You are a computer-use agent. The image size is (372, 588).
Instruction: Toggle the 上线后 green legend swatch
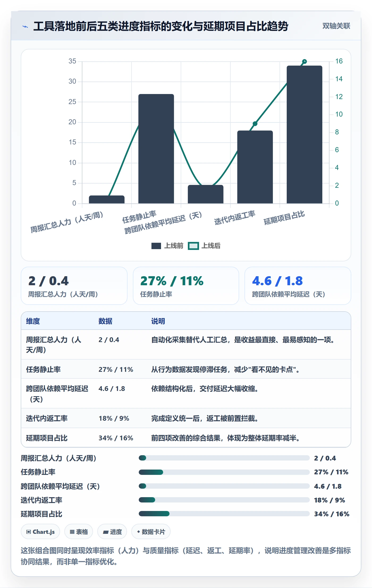click(193, 246)
